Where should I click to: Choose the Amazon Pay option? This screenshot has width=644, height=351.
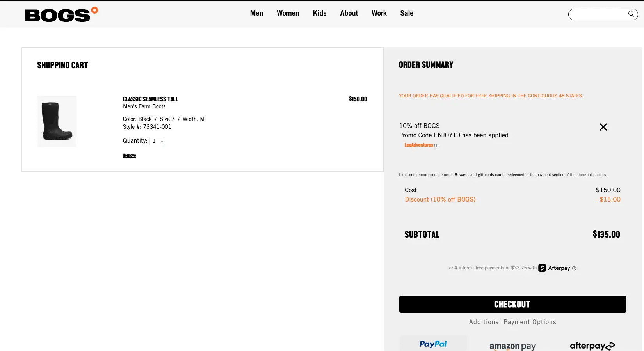click(x=512, y=346)
